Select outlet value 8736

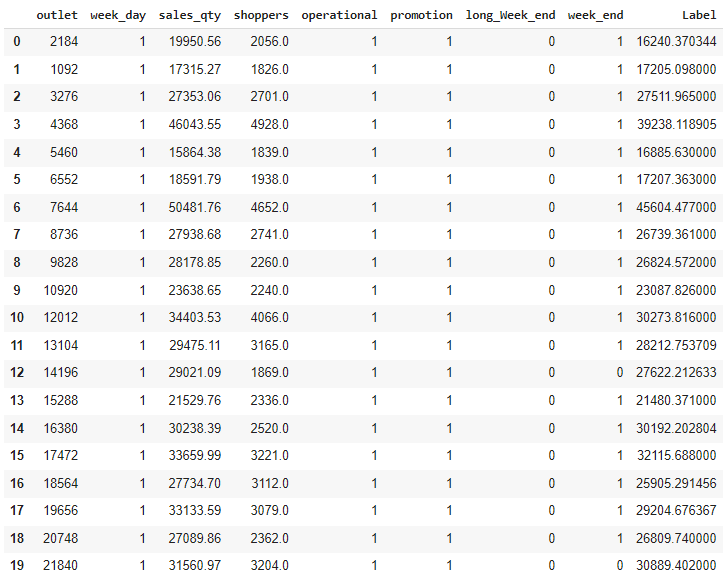tap(64, 234)
